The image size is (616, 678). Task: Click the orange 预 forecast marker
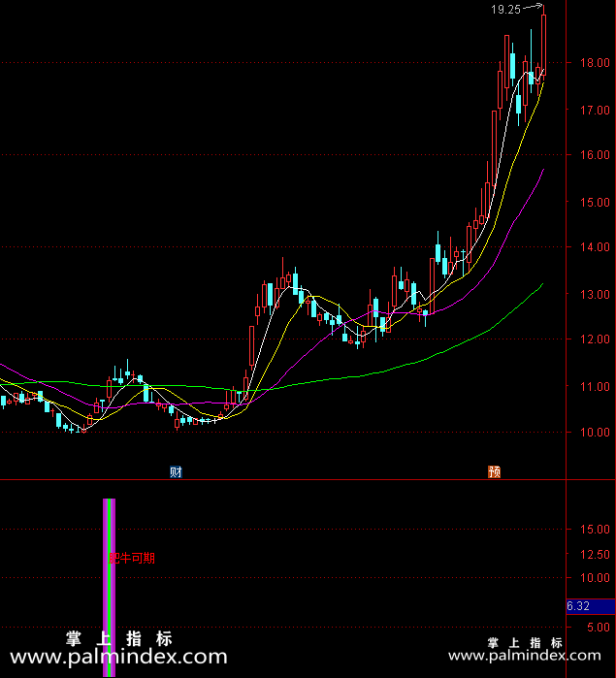pos(494,471)
